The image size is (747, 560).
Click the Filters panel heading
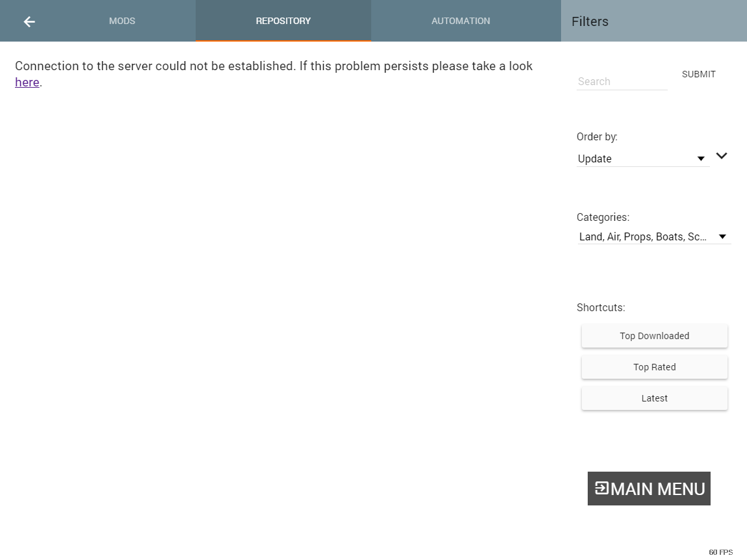point(590,21)
